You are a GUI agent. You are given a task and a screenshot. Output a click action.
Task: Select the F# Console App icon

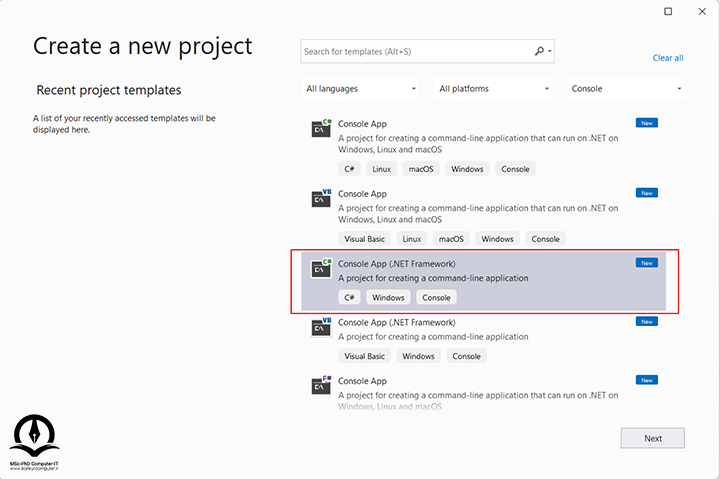pyautogui.click(x=321, y=385)
